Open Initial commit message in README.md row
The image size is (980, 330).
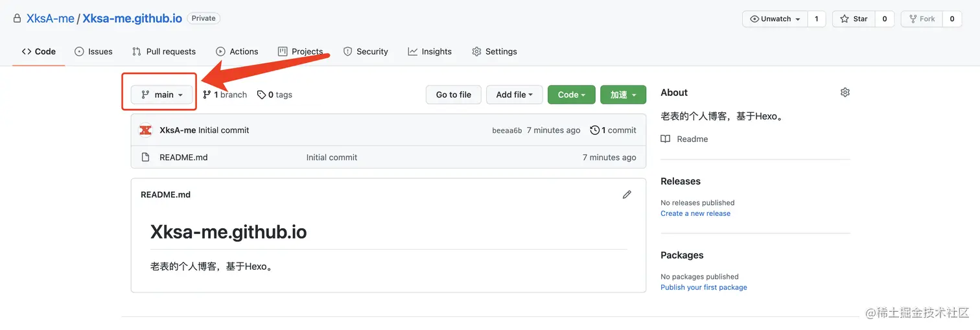[332, 158]
